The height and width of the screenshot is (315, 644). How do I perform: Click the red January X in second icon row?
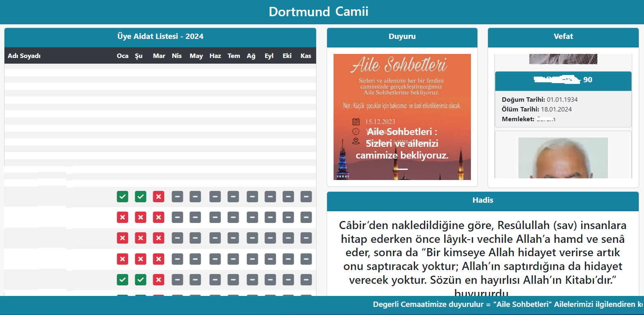[x=122, y=217]
